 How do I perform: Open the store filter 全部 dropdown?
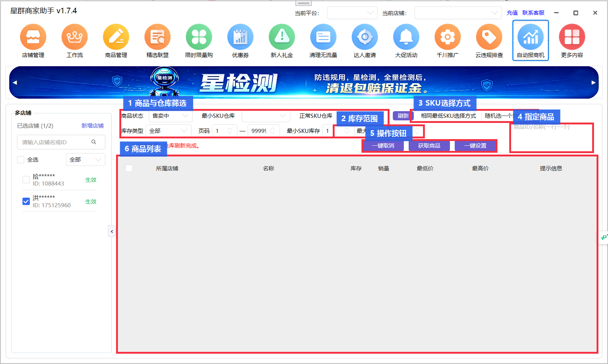pyautogui.click(x=85, y=159)
